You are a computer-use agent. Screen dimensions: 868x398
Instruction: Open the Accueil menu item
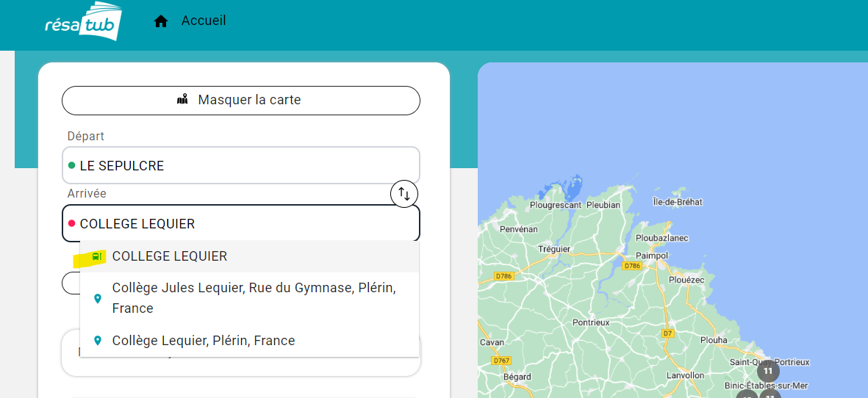click(204, 21)
